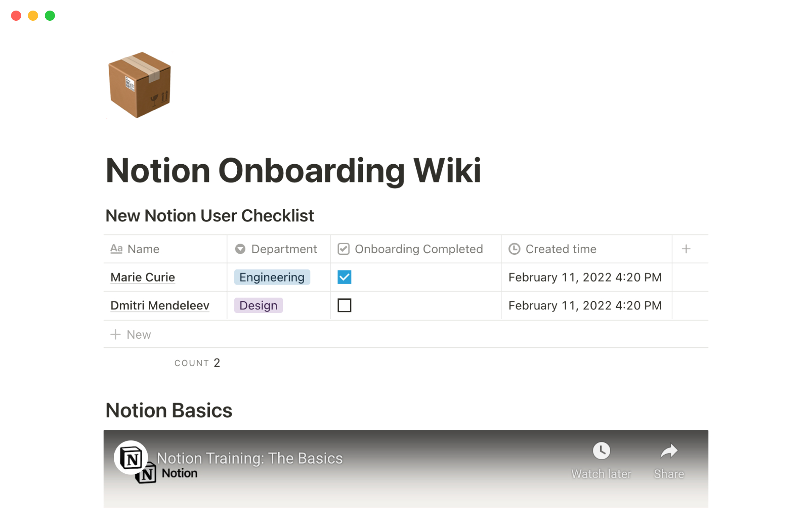
Task: Click the Onboarding Completed column checkbox icon
Action: tap(343, 249)
